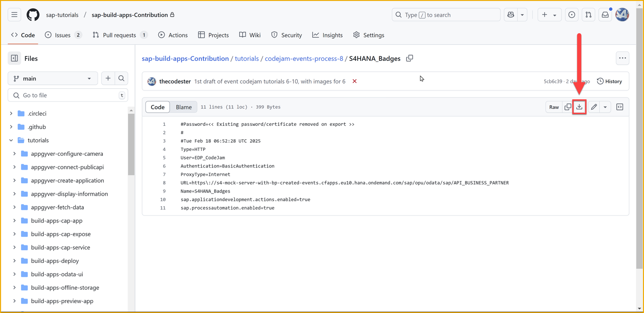Select the appgyver-display-information folder
644x313 pixels.
coord(69,194)
